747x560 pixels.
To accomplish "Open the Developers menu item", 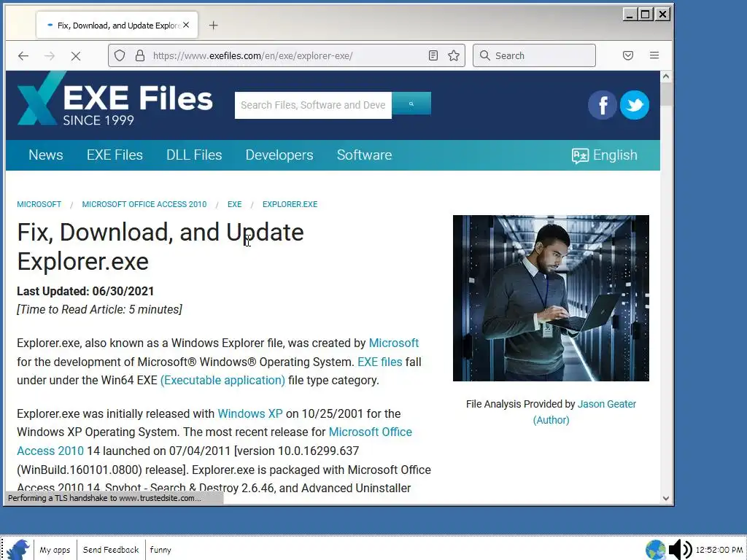I will (x=279, y=155).
